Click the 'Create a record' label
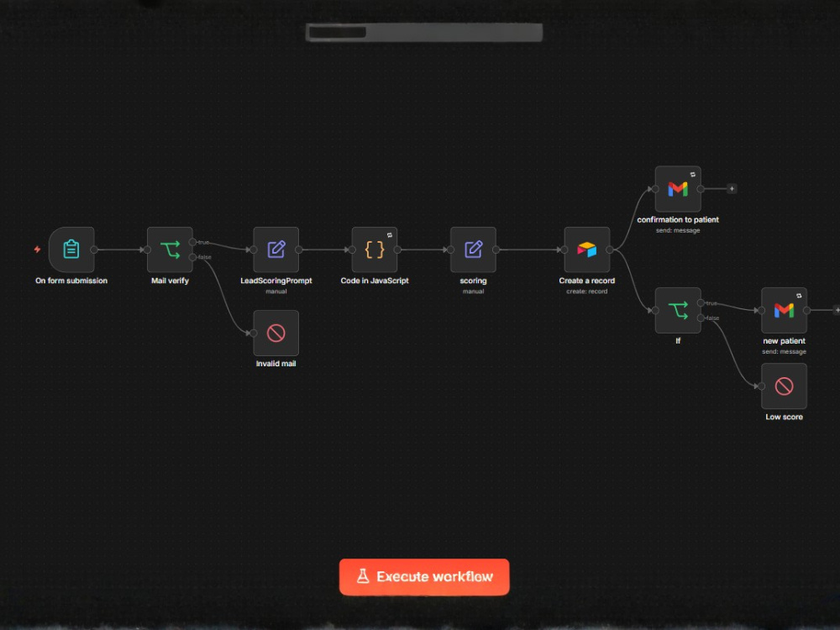840x630 pixels. (x=586, y=281)
